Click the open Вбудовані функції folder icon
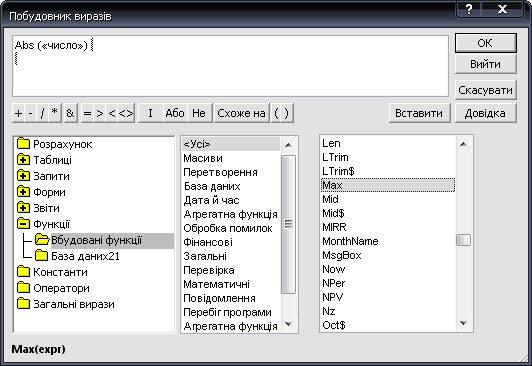Viewport: 532px width, 366px height. (x=42, y=240)
